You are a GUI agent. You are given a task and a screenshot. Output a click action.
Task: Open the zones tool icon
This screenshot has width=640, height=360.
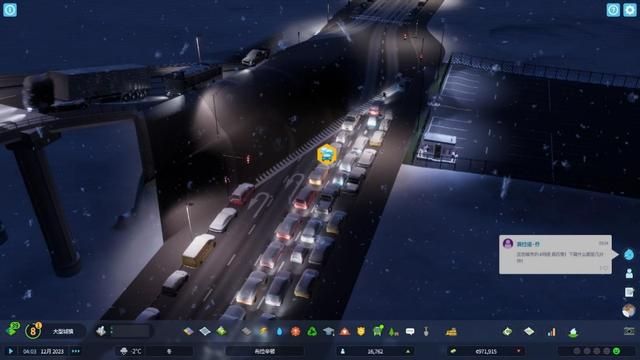(x=189, y=331)
